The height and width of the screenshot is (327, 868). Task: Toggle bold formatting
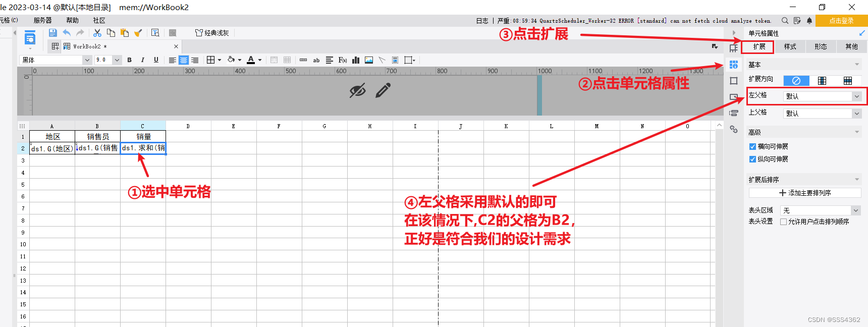130,60
